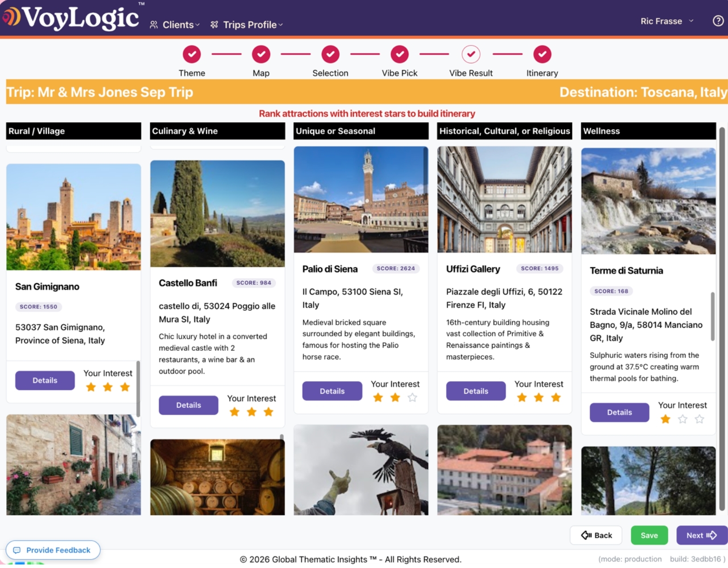Click the green Save button

pos(649,535)
